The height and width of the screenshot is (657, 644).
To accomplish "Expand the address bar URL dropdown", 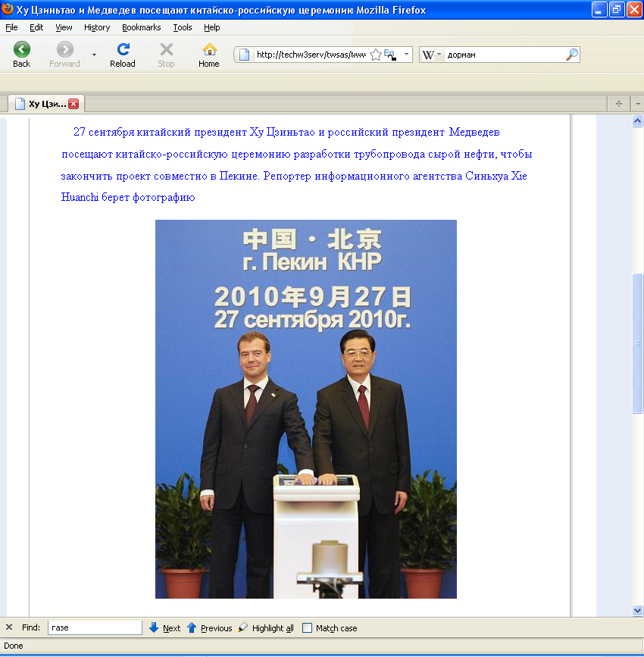I will point(406,55).
